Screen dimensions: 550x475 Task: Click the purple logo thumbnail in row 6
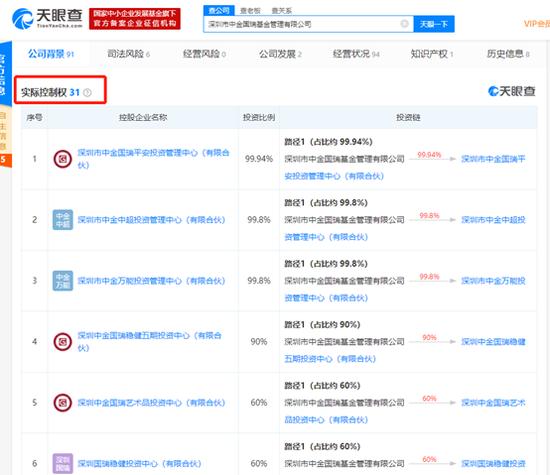coord(63,463)
